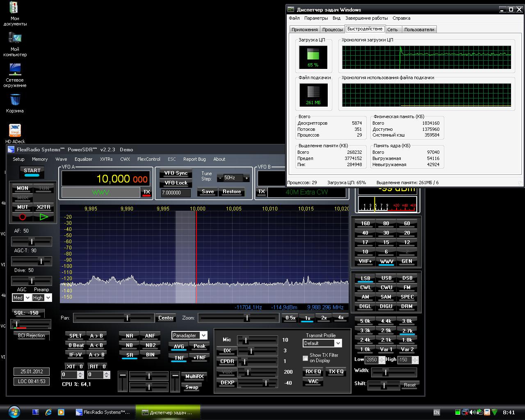Adjust the Mic gain slider

[258, 340]
